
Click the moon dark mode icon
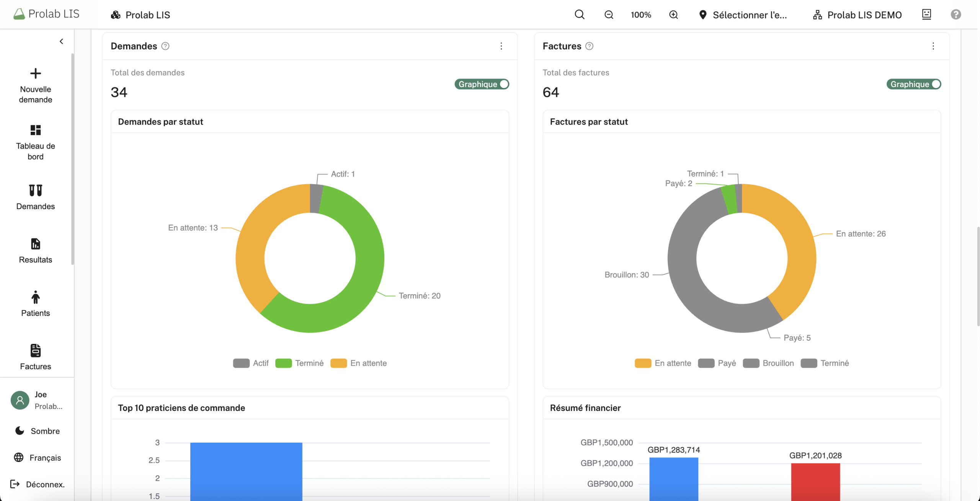(x=20, y=431)
